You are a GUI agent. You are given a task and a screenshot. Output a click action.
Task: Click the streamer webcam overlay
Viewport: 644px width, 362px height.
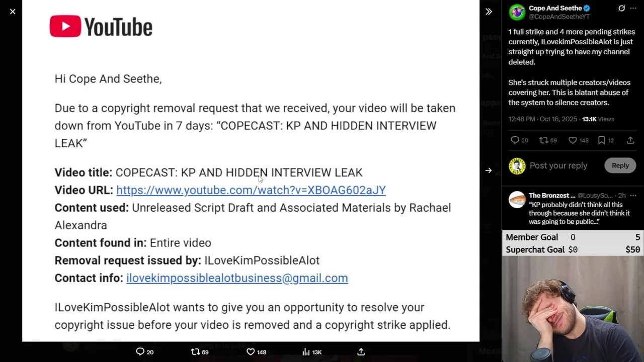click(x=573, y=309)
